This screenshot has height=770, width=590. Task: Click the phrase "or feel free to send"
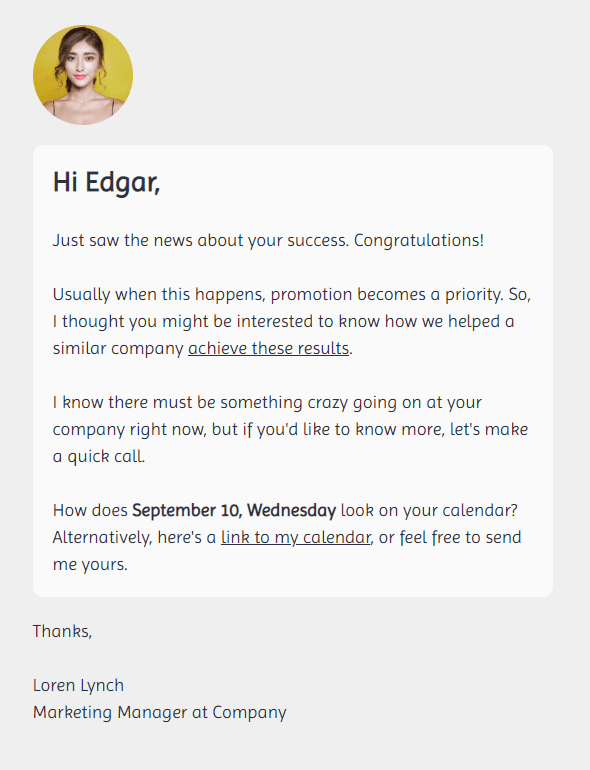(x=450, y=537)
